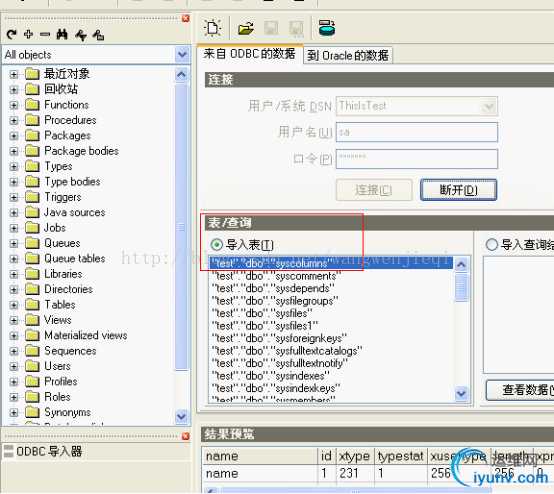Click the object tree scroll up arrow
The width and height of the screenshot is (554, 494).
pyautogui.click(x=181, y=74)
